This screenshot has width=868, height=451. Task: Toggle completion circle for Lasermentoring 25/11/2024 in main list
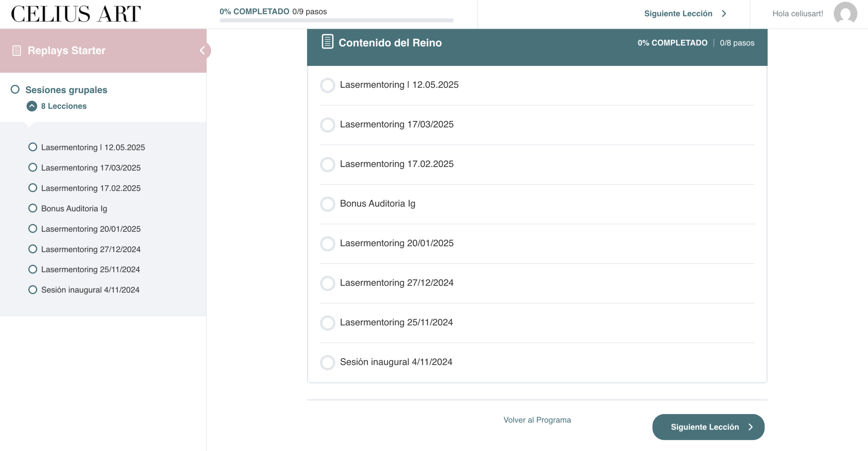328,322
